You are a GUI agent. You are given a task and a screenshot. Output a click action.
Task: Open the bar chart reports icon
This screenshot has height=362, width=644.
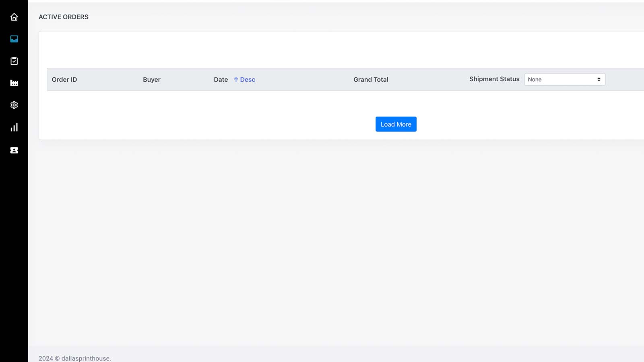click(x=14, y=128)
